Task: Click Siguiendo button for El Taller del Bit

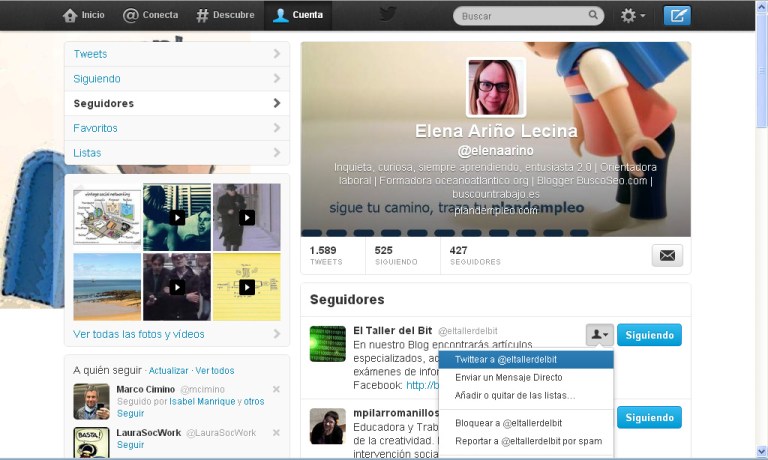Action: [649, 335]
